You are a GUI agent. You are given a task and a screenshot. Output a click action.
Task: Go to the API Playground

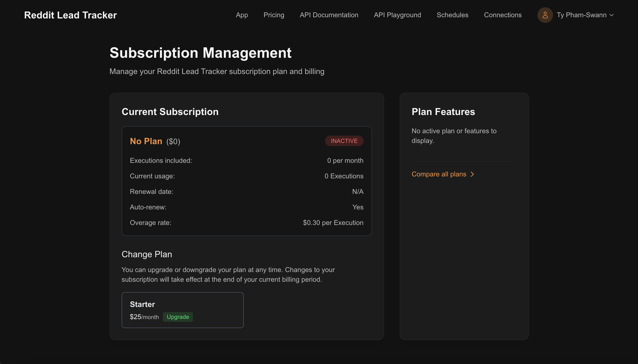[397, 15]
